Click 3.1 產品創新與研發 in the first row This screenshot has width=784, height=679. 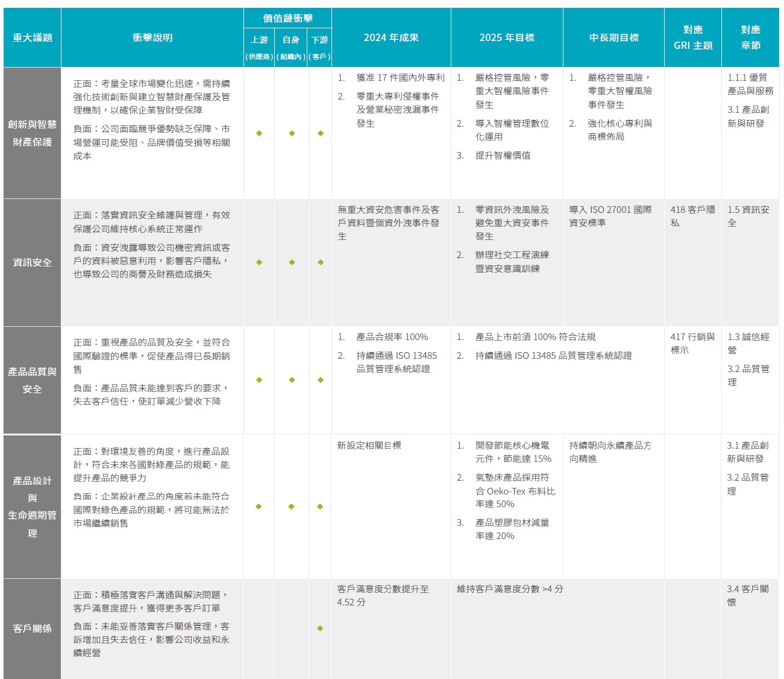click(748, 116)
